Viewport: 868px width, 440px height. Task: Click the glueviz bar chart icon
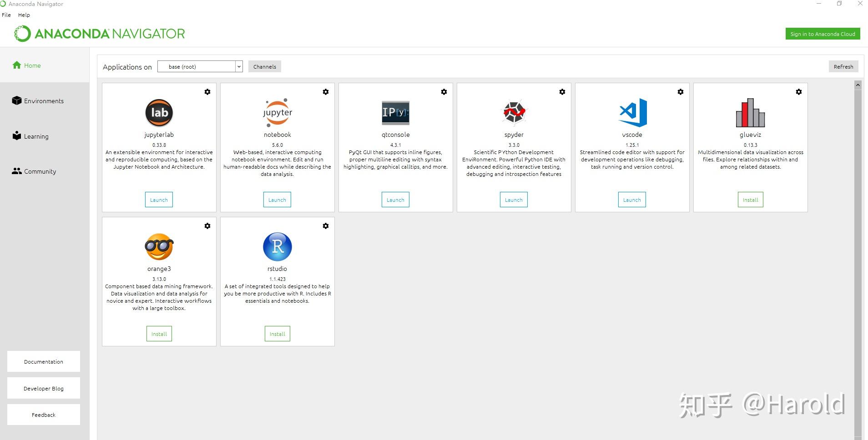point(751,113)
